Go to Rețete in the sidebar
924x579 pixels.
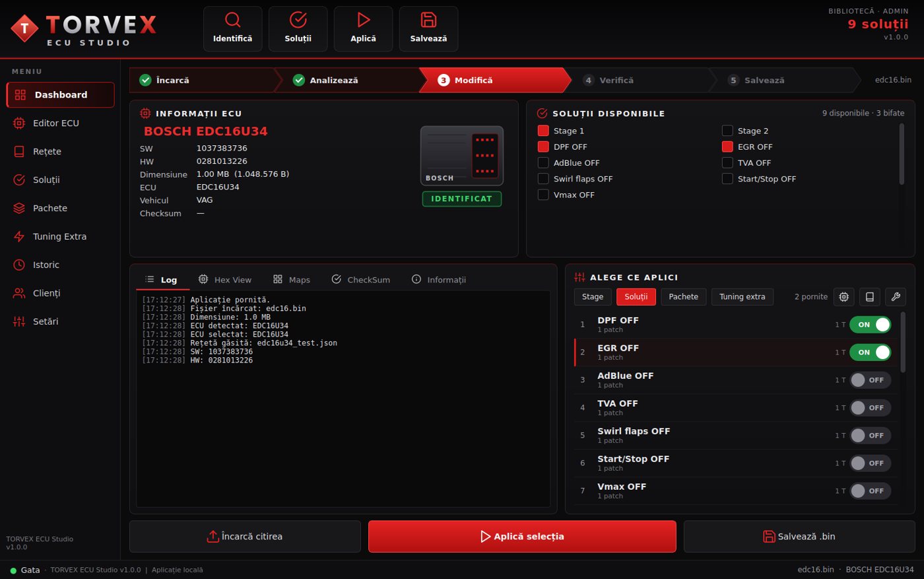click(x=60, y=151)
